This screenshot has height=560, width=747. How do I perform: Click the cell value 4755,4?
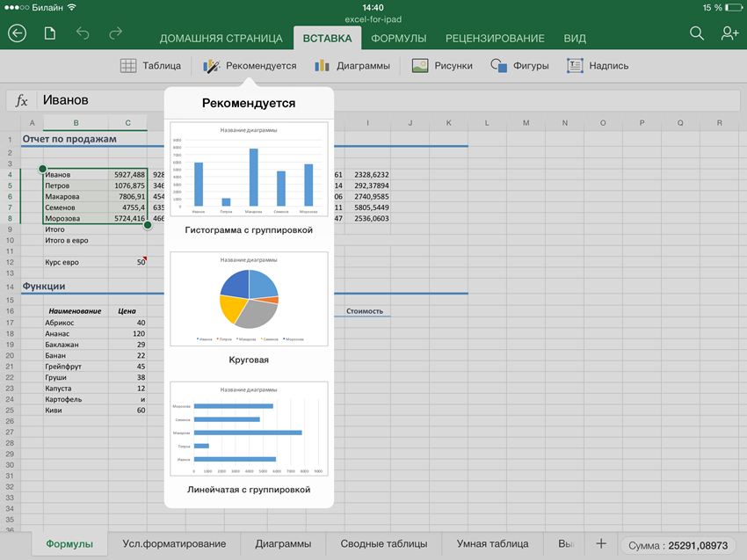pos(127,207)
